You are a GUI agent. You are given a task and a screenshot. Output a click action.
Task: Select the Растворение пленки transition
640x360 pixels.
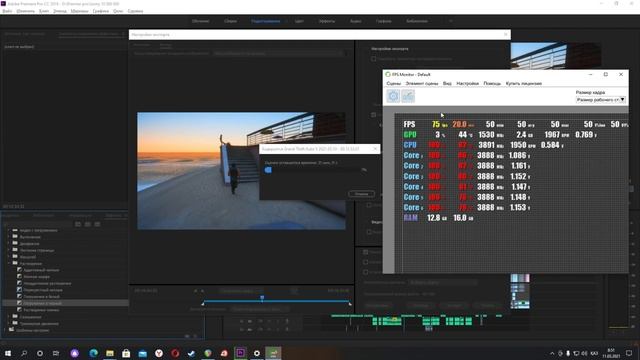point(41,310)
